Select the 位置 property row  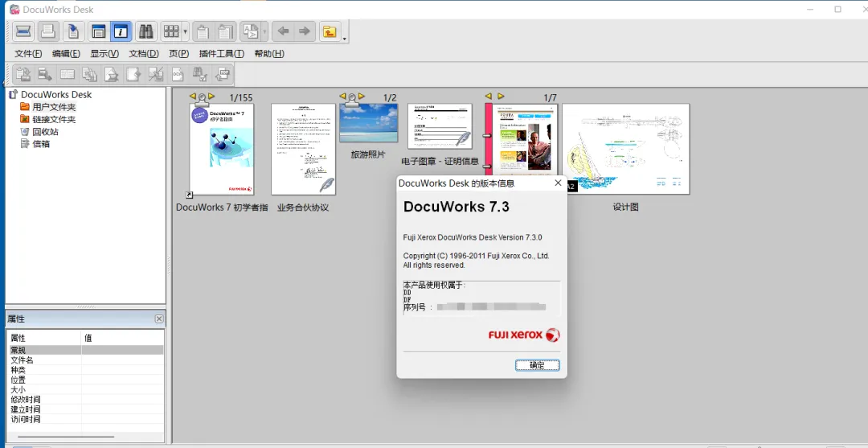coord(86,380)
